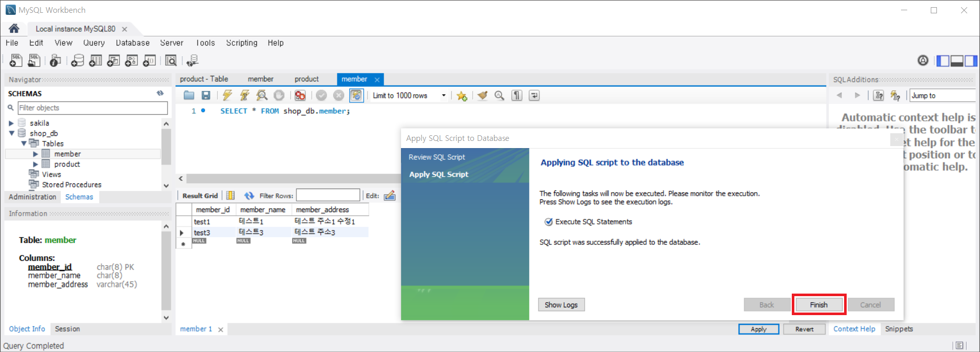Toggle the Execute SQL Statements checkbox
The width and height of the screenshot is (980, 352).
pos(549,221)
